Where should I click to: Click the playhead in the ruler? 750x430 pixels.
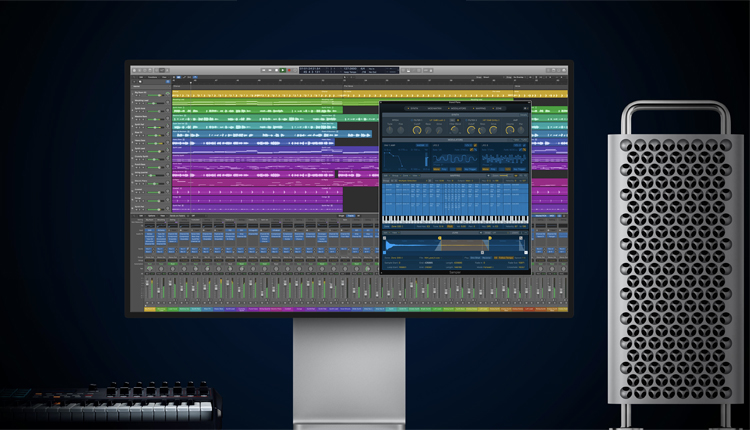click(x=191, y=83)
